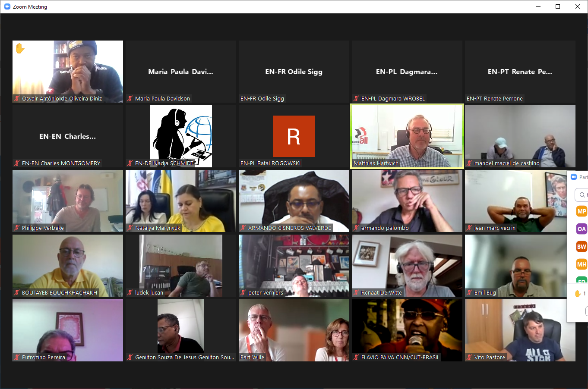This screenshot has height=389, width=588.
Task: Click muted mic icon beside Maria Paula Davidson
Action: pyautogui.click(x=130, y=98)
